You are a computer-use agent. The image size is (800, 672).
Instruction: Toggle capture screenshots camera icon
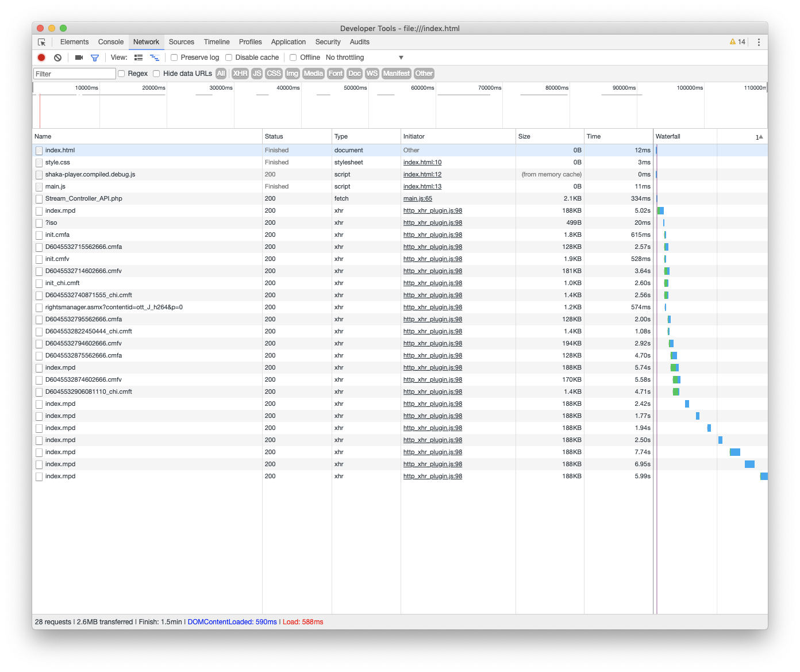pyautogui.click(x=79, y=57)
